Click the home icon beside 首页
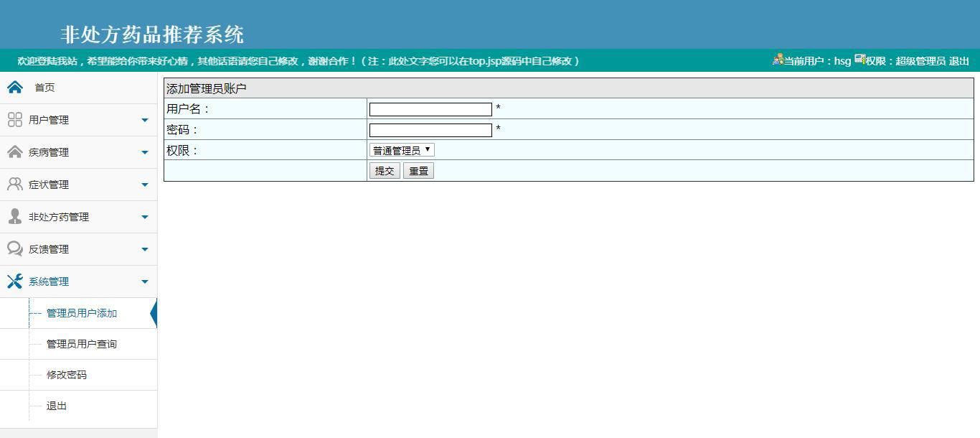This screenshot has height=438, width=980. (15, 88)
